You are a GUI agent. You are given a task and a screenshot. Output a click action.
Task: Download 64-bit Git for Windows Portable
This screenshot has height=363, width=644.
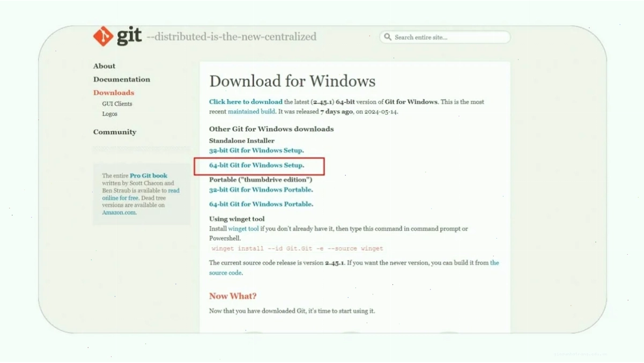(261, 204)
